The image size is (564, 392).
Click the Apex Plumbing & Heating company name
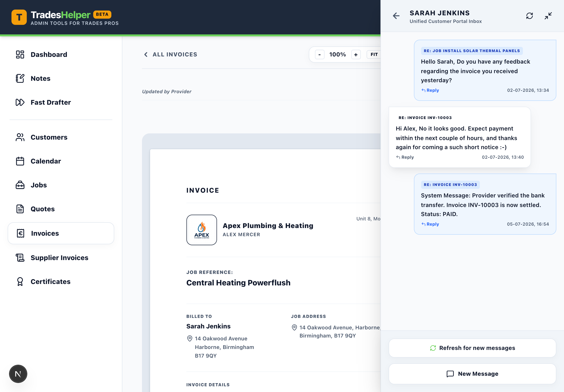tap(268, 225)
